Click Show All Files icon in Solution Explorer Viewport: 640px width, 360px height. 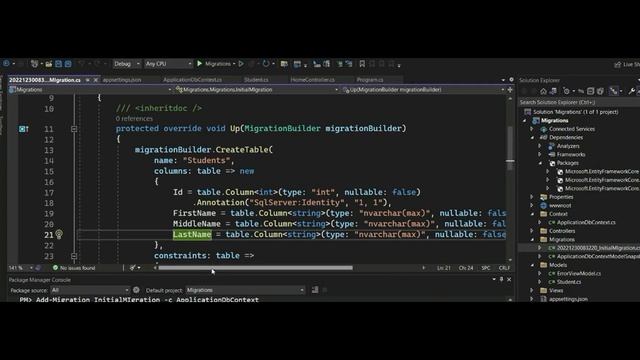tap(600, 91)
